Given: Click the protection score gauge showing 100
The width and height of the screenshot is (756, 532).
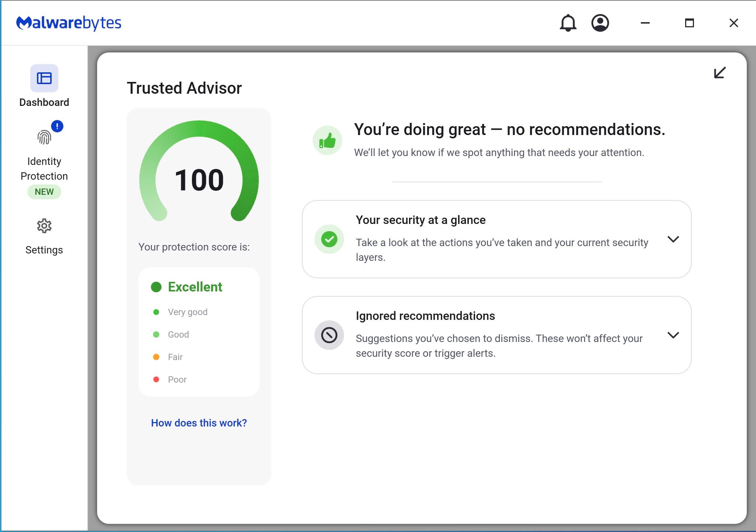Looking at the screenshot, I should tap(199, 179).
